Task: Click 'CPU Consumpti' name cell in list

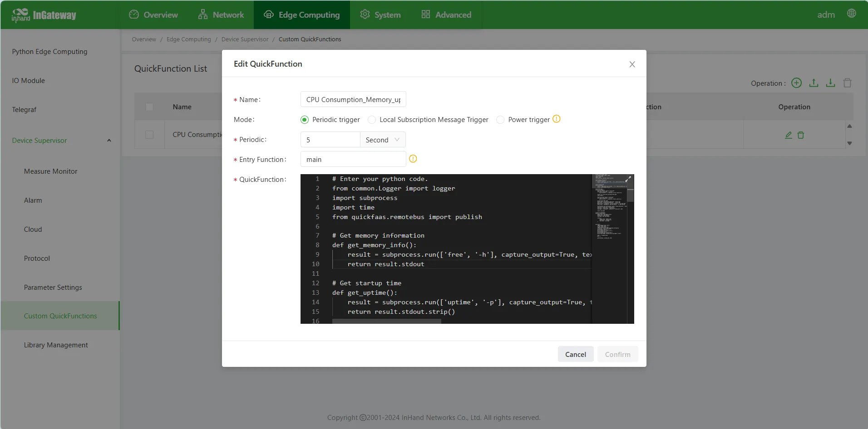Action: [197, 135]
